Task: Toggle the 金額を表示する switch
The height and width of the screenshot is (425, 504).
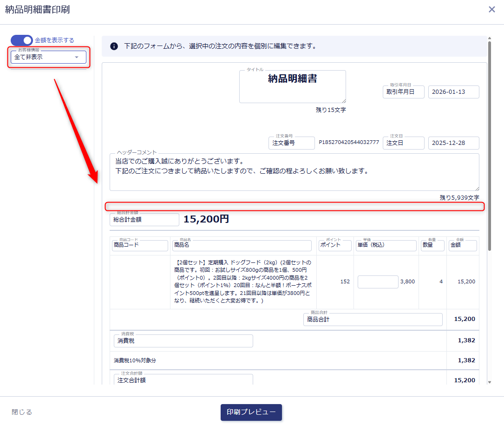Action: tap(22, 40)
